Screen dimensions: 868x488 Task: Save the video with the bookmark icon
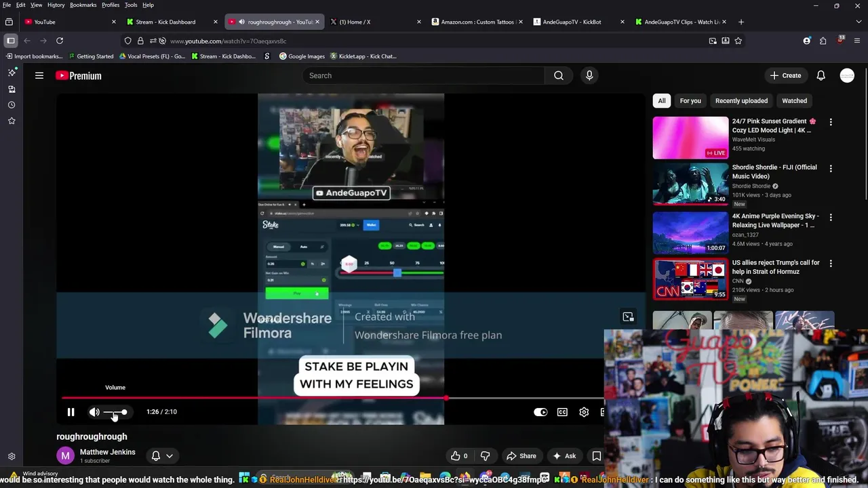(x=597, y=456)
